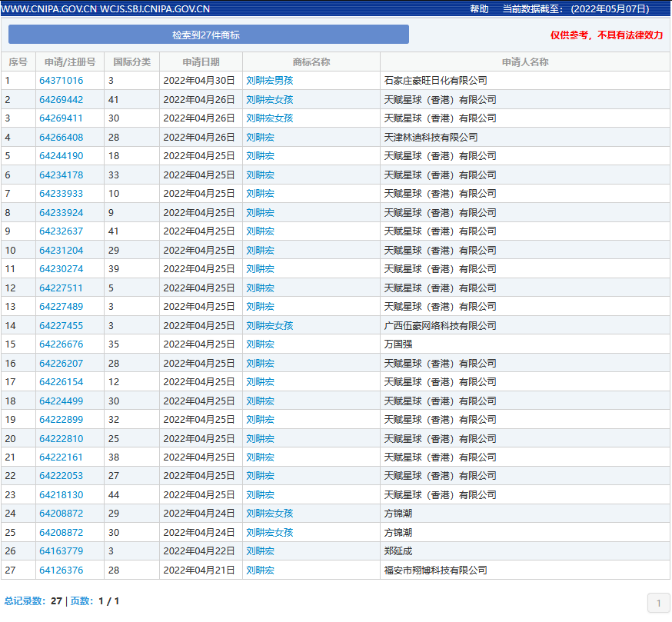
Task: Open registration number 64371016
Action: (x=62, y=81)
